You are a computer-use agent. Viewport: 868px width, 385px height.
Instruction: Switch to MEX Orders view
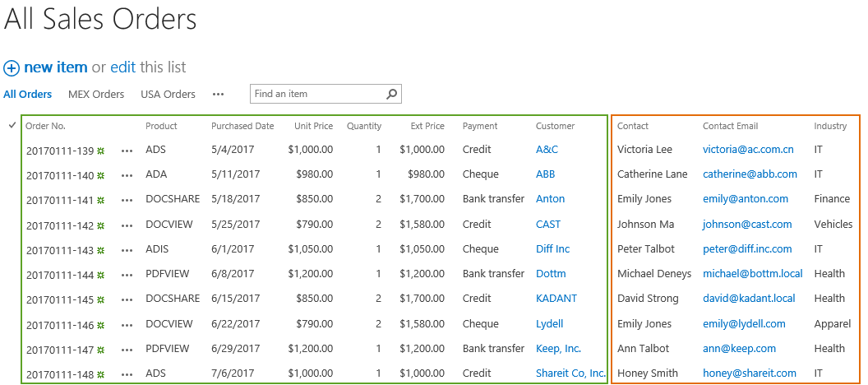[x=96, y=94]
